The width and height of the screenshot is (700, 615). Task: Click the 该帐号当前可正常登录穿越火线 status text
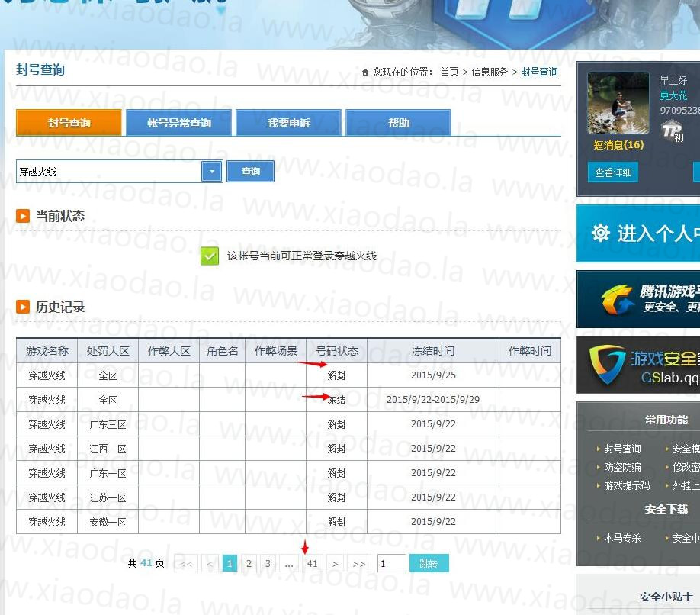coord(302,256)
